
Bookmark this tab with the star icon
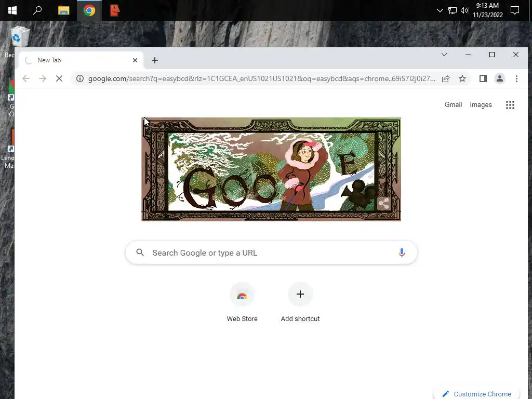tap(462, 79)
